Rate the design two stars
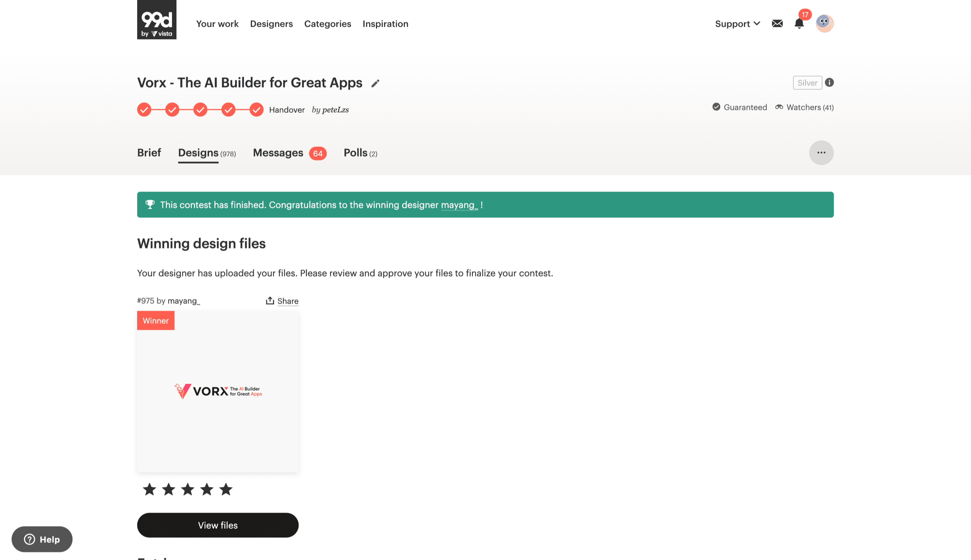971x560 pixels. [x=169, y=489]
